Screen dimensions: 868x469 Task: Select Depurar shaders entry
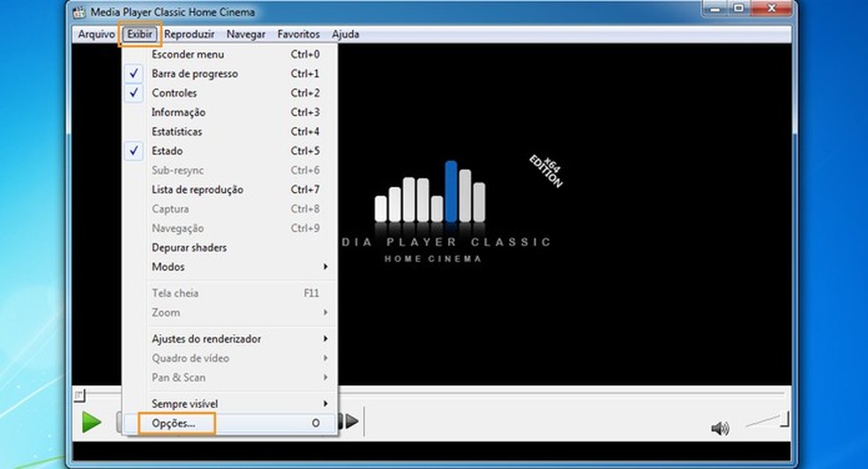point(229,248)
